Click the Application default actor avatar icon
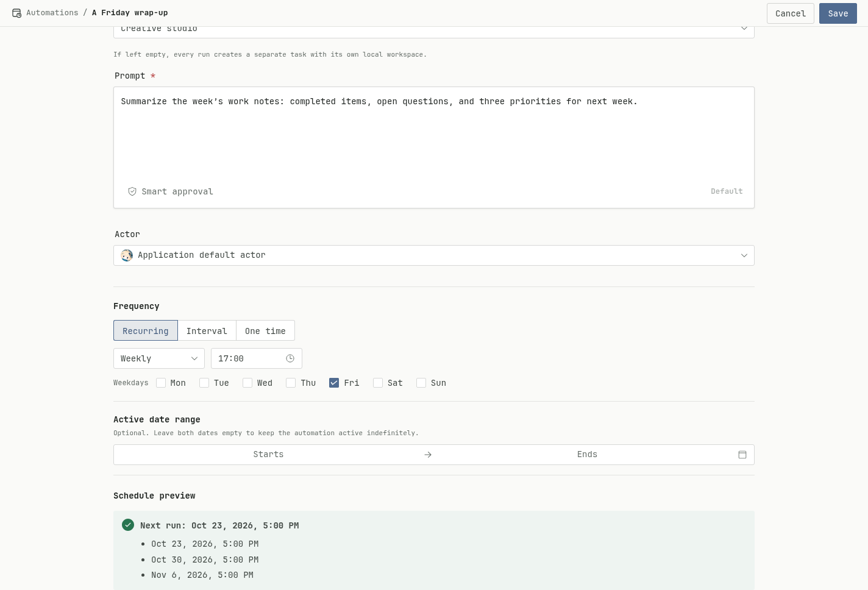The height and width of the screenshot is (590, 868). (x=127, y=255)
